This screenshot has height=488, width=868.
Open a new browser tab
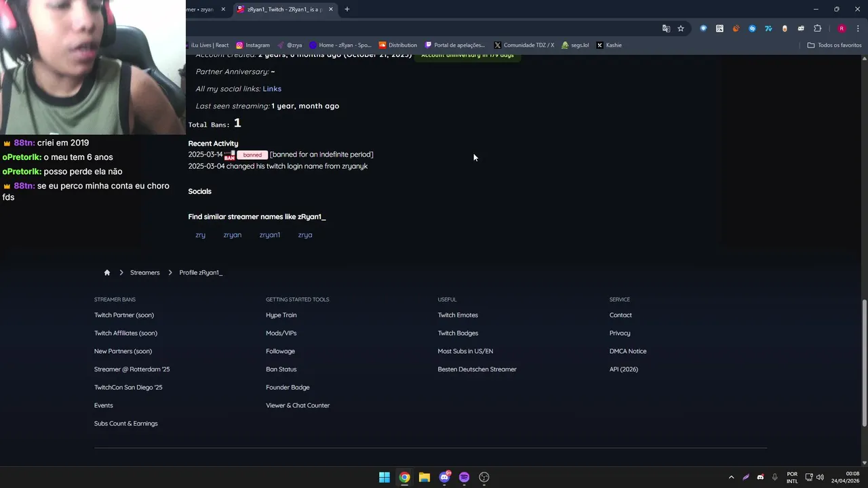(347, 9)
